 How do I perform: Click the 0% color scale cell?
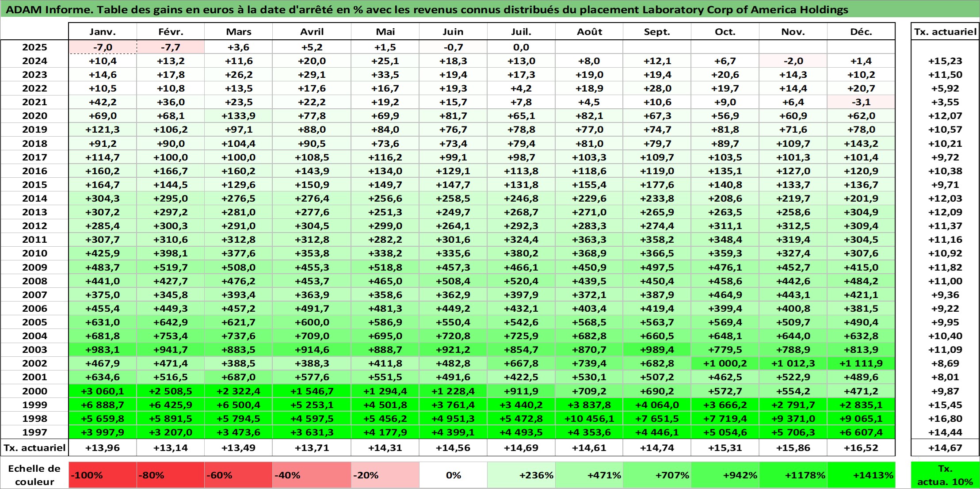453,475
